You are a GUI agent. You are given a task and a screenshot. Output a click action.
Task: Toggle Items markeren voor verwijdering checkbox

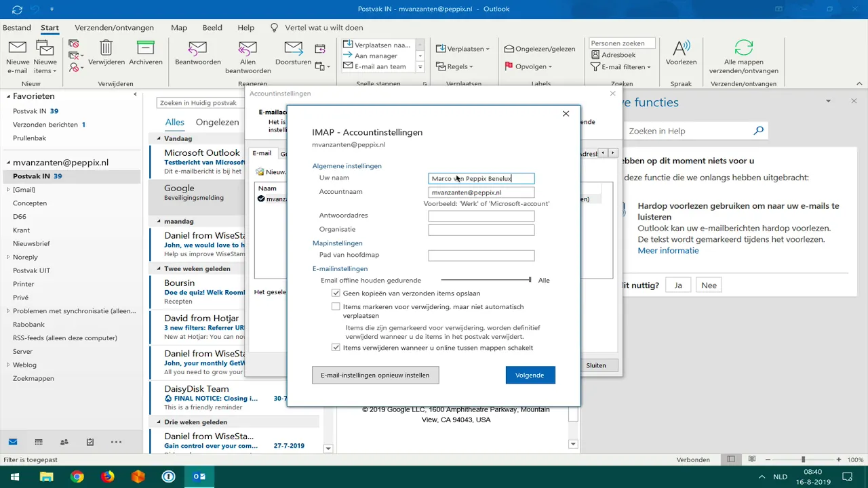[x=336, y=306]
